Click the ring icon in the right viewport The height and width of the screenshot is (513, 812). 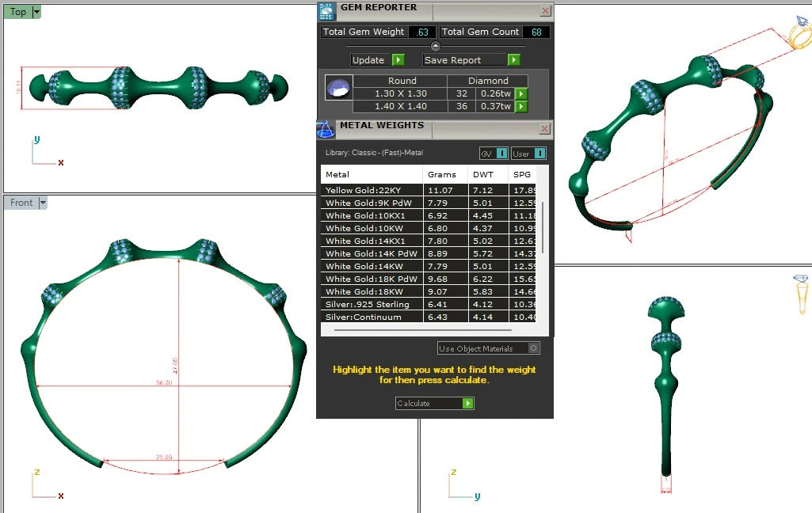click(x=801, y=294)
